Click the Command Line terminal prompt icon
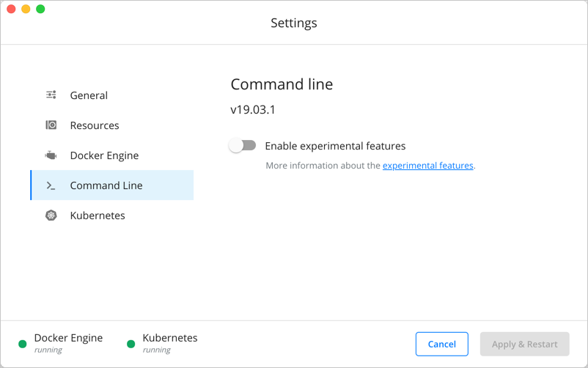The image size is (588, 368). click(x=51, y=185)
